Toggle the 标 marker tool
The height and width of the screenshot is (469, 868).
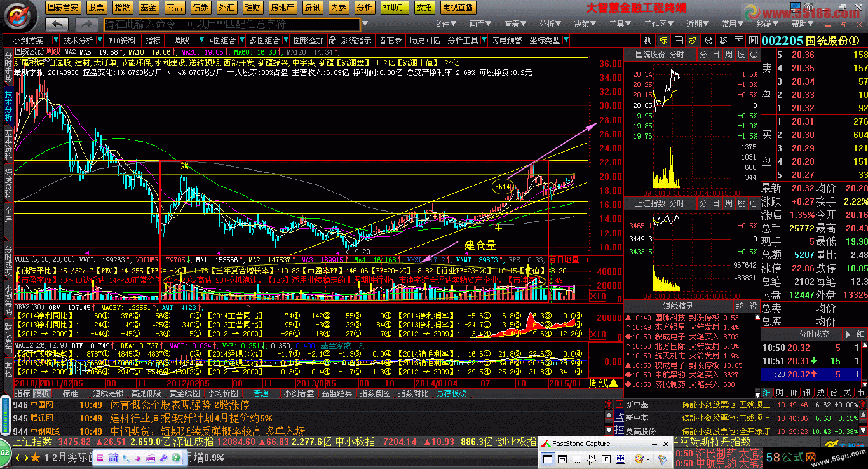[663, 41]
